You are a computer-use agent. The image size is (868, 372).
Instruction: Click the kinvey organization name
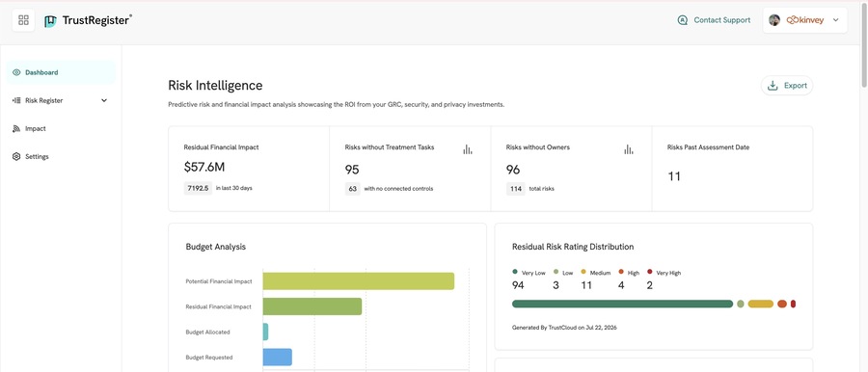(x=805, y=20)
